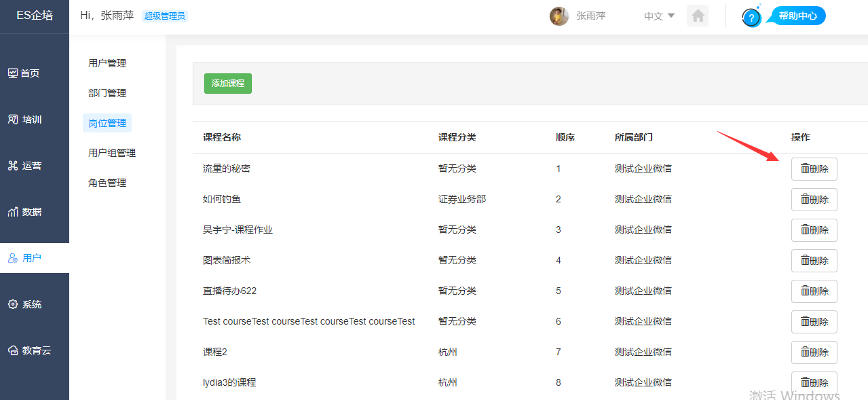
Task: Click the green 添加课程 button
Action: (x=228, y=84)
